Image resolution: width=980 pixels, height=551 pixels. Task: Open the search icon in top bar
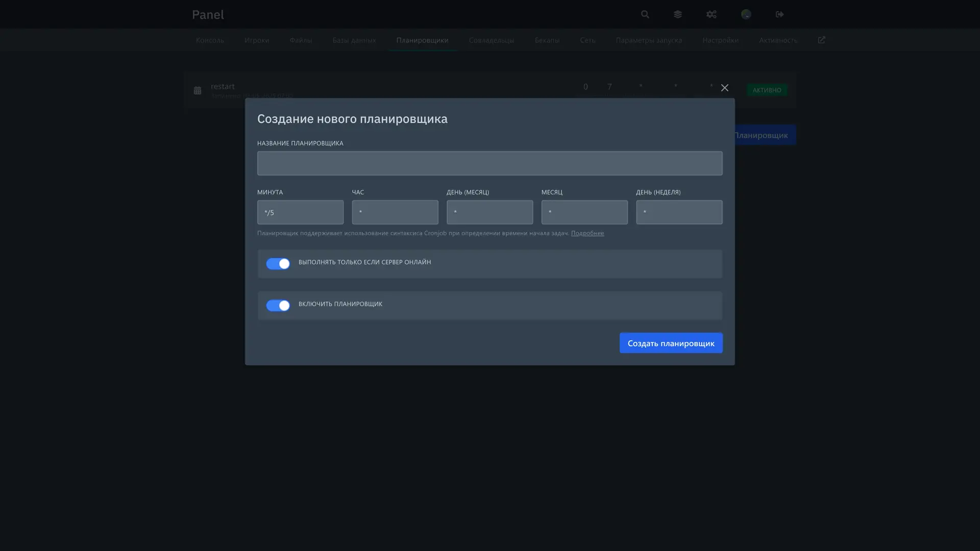(x=645, y=14)
